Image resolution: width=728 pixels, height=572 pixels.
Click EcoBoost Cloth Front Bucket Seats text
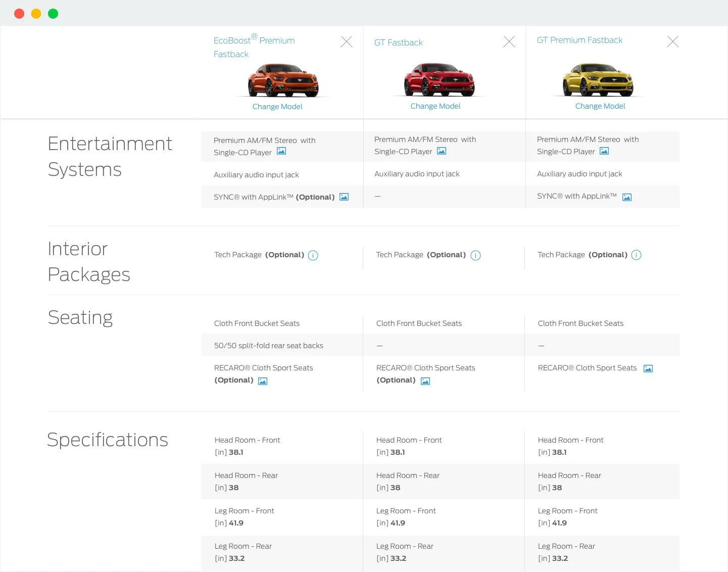(257, 323)
